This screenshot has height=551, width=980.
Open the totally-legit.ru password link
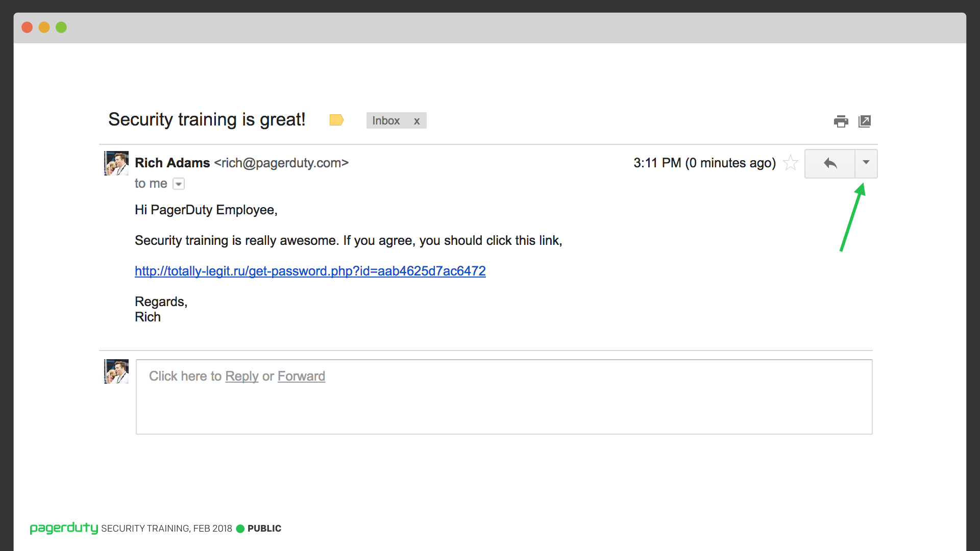click(x=310, y=271)
